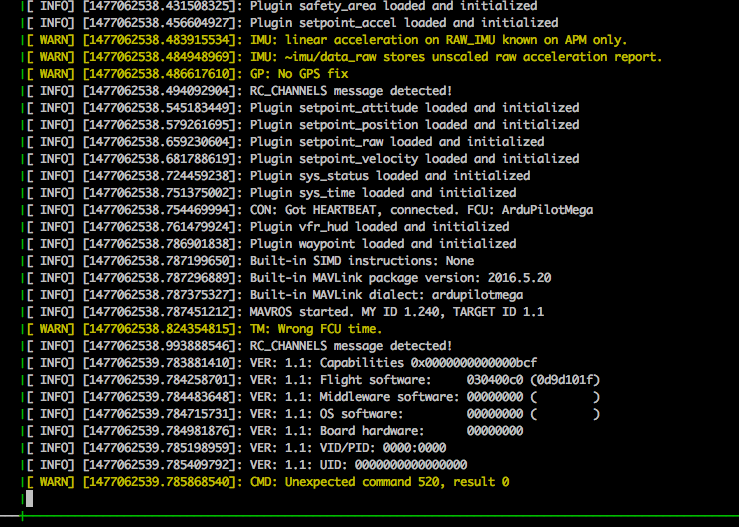The width and height of the screenshot is (739, 527).
Task: Click 'Built-in MAVLink dialect: ardupilotmega' line
Action: 274,295
